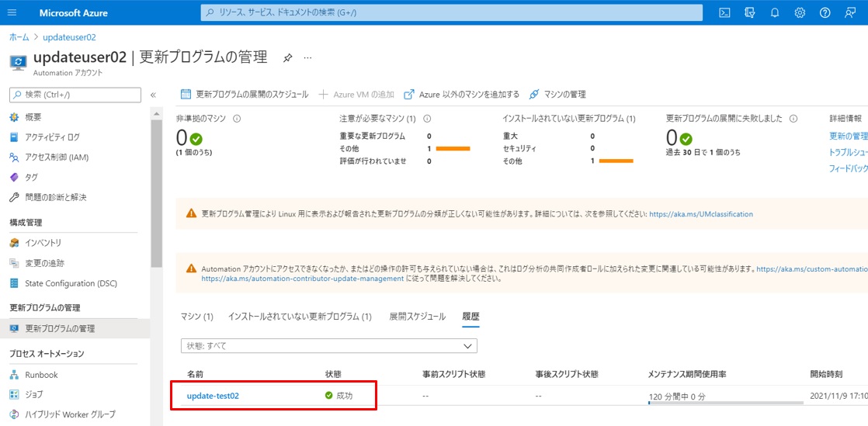Image resolution: width=868 pixels, height=426 pixels.
Task: Click the help question mark icon
Action: click(825, 12)
